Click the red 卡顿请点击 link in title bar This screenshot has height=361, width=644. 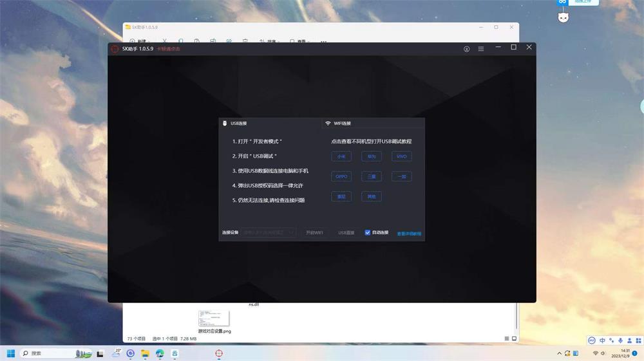168,49
